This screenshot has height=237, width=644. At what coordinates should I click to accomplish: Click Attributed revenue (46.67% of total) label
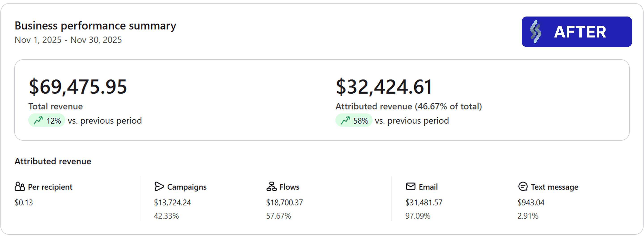pos(409,106)
